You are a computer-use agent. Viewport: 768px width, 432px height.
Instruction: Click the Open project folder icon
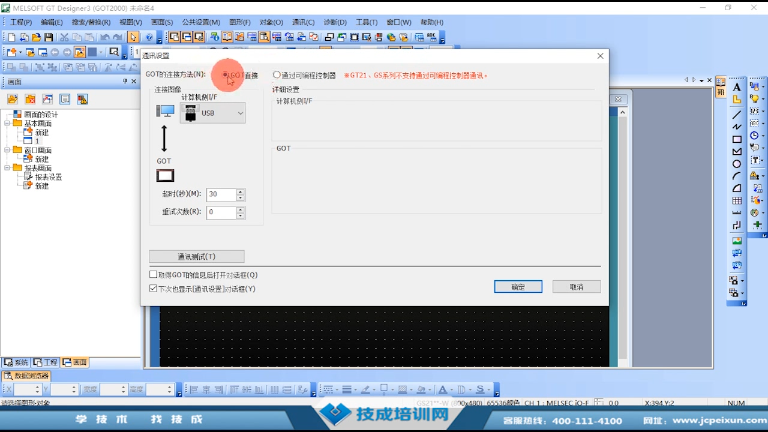tap(36, 37)
